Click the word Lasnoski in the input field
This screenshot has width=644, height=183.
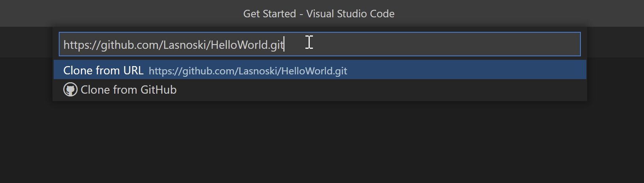coord(185,45)
